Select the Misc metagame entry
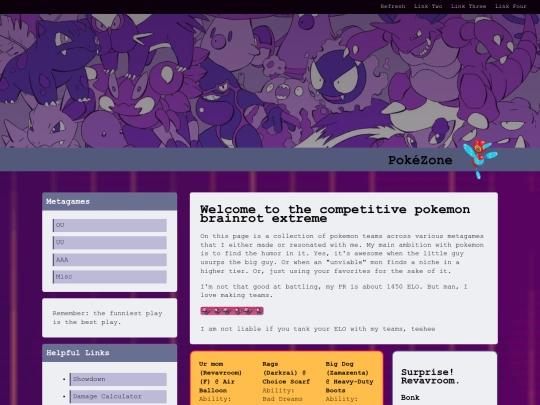The width and height of the screenshot is (540, 405). tap(110, 277)
